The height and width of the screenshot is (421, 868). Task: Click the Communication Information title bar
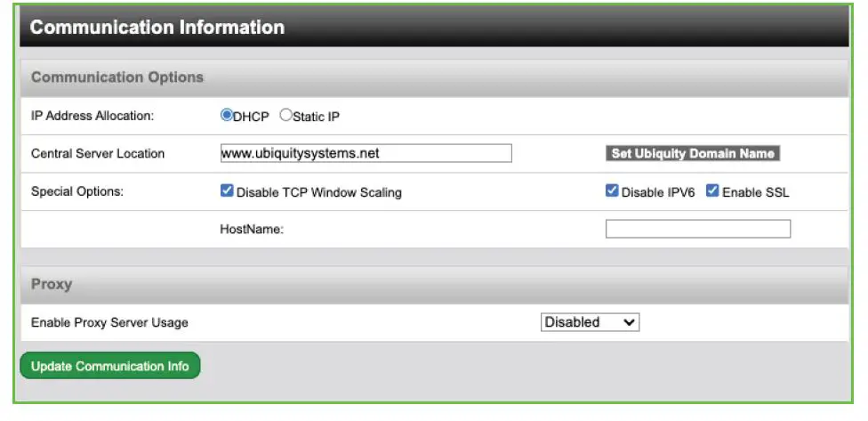(157, 27)
